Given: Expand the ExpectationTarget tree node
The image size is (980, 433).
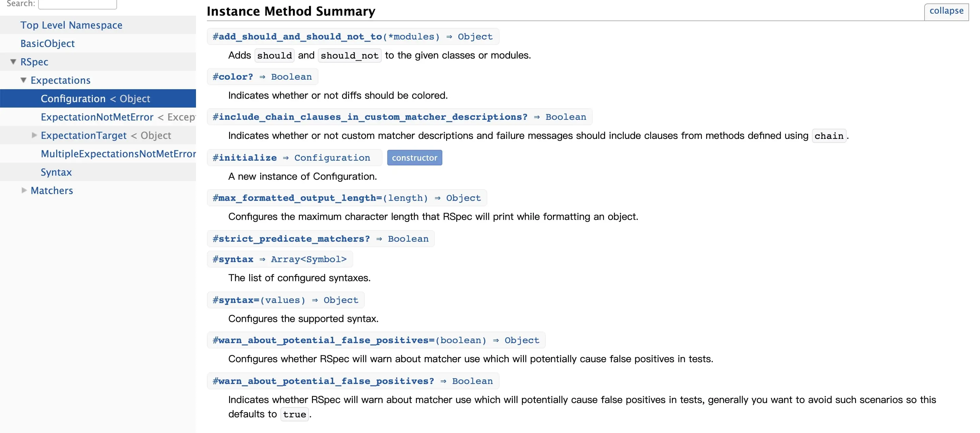Looking at the screenshot, I should [x=34, y=135].
